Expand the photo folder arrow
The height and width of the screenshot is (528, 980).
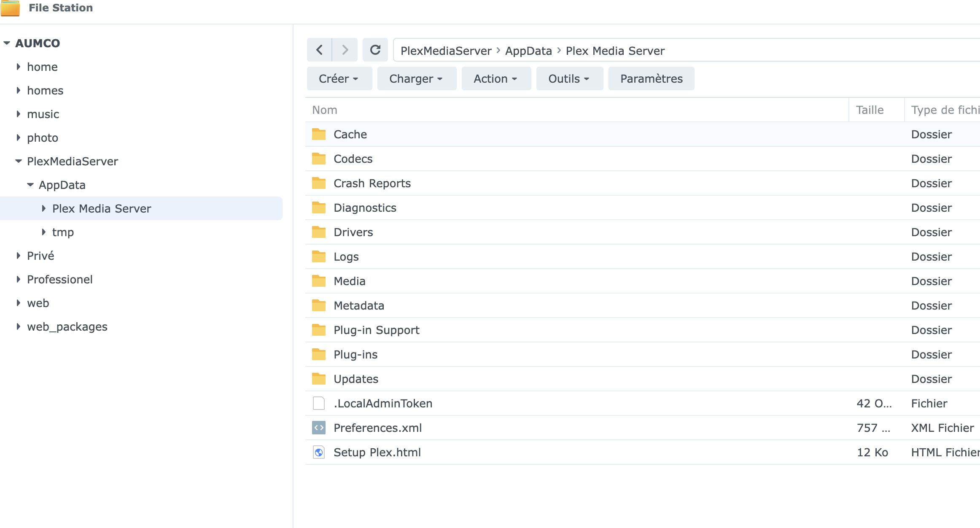pos(18,137)
